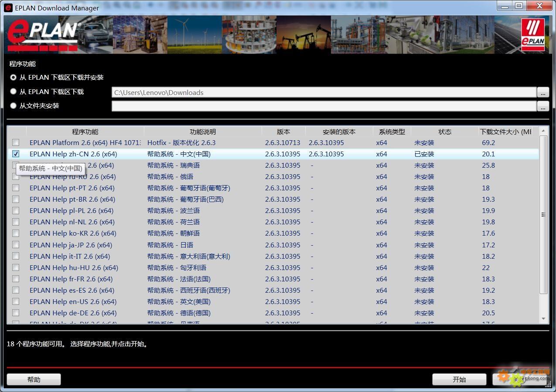The width and height of the screenshot is (556, 392).
Task: Click the 关闭 button at bottom right
Action: pos(519,379)
